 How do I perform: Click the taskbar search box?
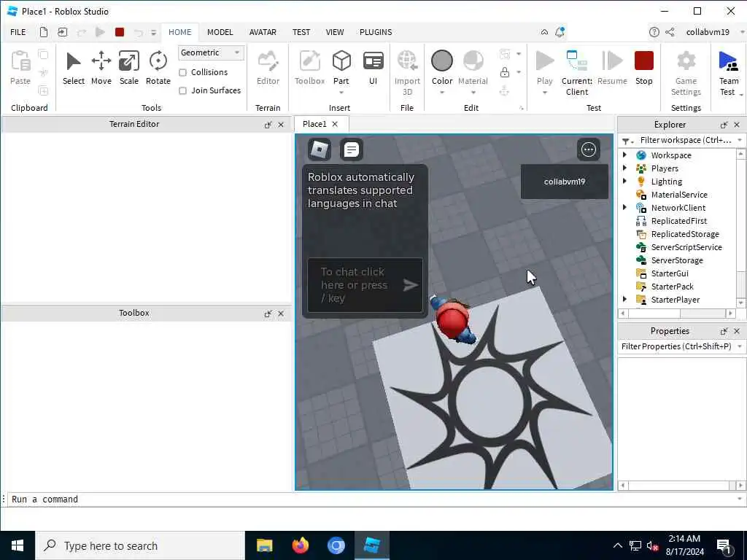pos(140,545)
